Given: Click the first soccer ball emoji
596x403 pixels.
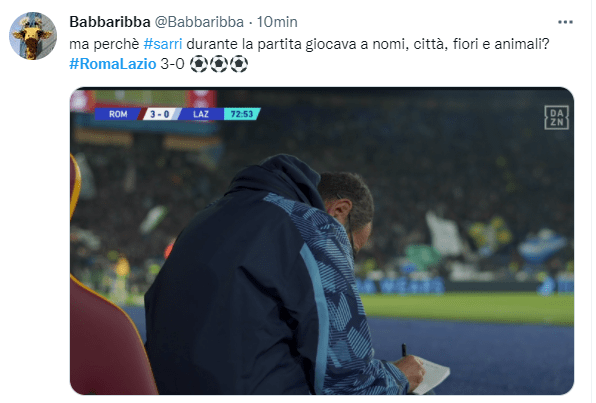Looking at the screenshot, I should (198, 64).
